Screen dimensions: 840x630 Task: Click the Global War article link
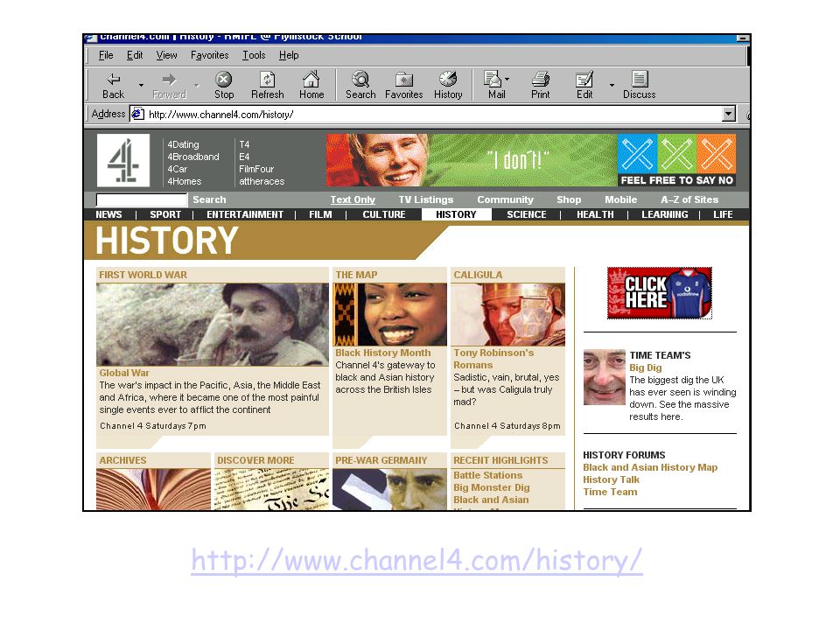[x=124, y=373]
